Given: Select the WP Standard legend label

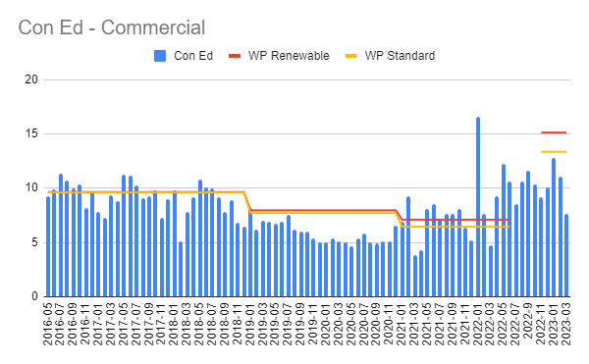Looking at the screenshot, I should 400,56.
